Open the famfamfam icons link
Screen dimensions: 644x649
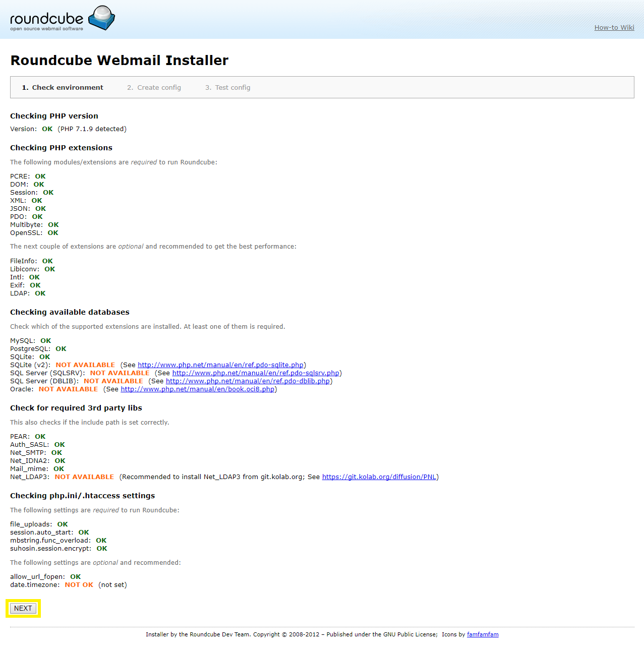tap(483, 634)
